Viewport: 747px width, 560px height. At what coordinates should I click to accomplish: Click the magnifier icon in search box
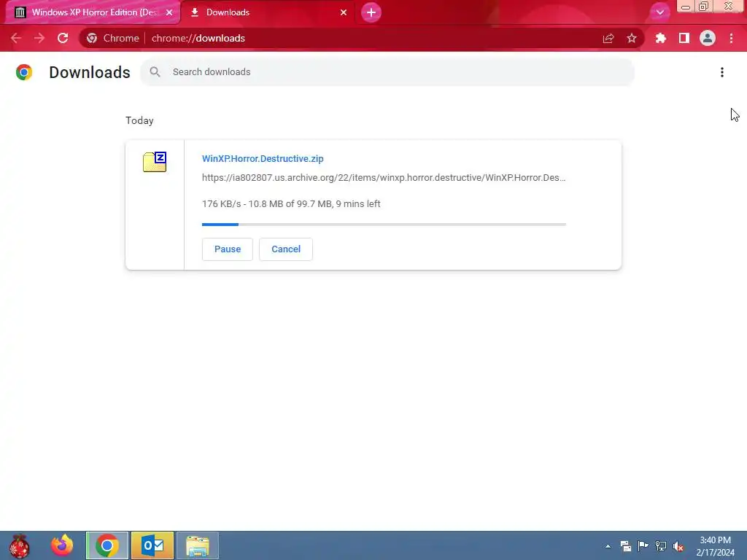155,72
